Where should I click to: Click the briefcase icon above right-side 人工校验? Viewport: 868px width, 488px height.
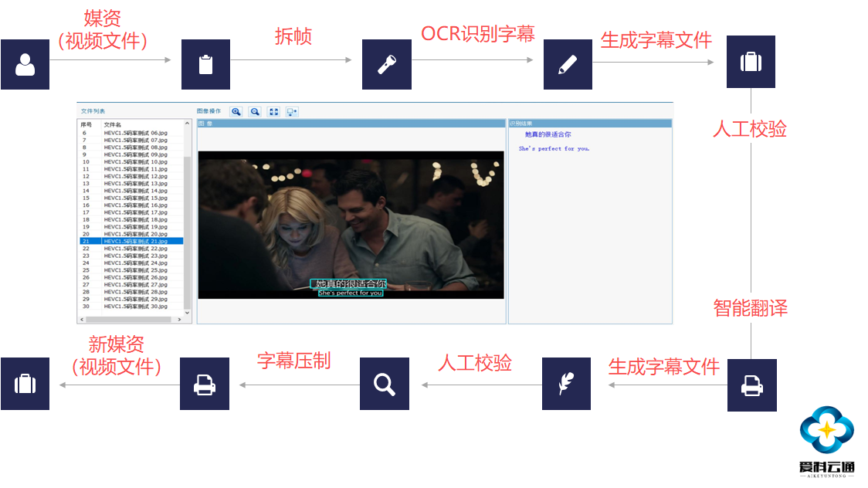(751, 62)
